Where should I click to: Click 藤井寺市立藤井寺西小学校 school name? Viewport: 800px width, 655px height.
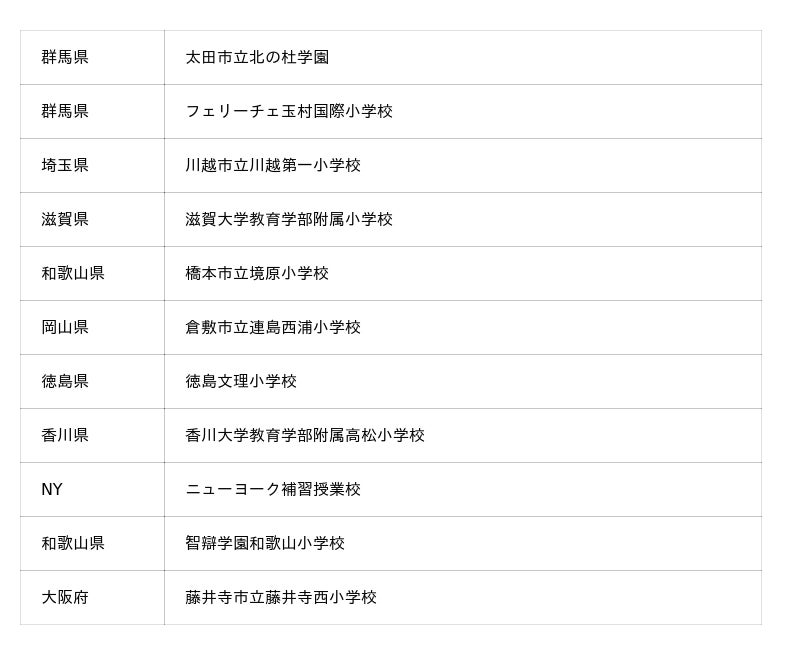pos(281,597)
